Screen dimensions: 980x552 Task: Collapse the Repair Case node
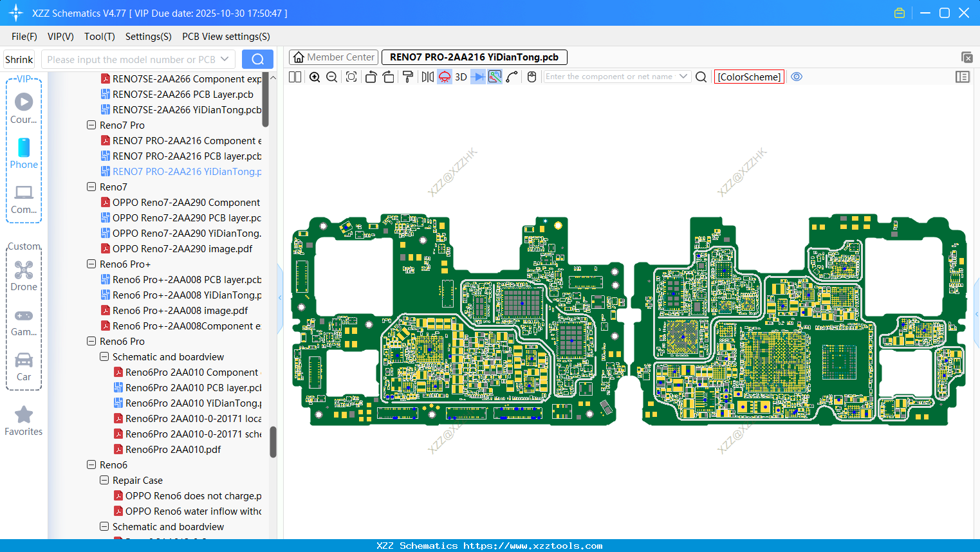tap(104, 481)
